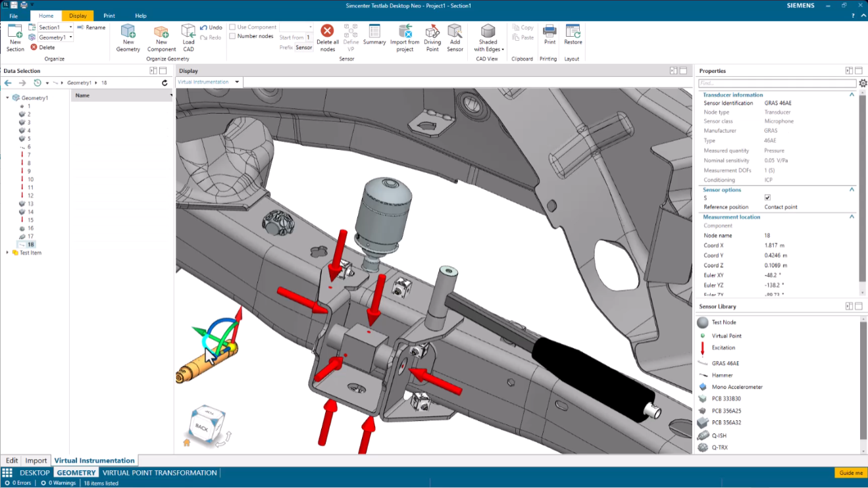Viewport: 868px width, 488px height.
Task: Toggle the Use Component checkbox
Action: point(232,27)
